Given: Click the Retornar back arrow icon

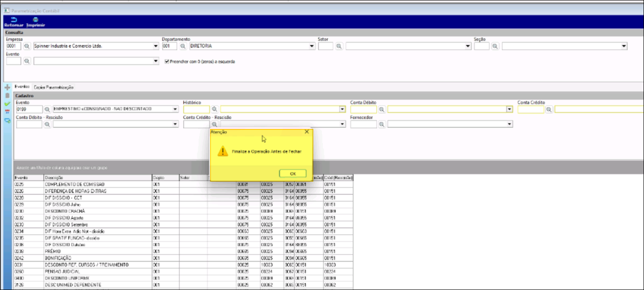Looking at the screenshot, I should (13, 20).
